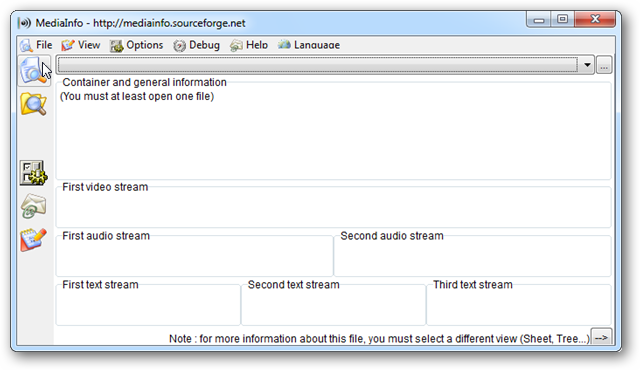
Task: Click the 'Second audio stream' label
Action: pos(392,236)
